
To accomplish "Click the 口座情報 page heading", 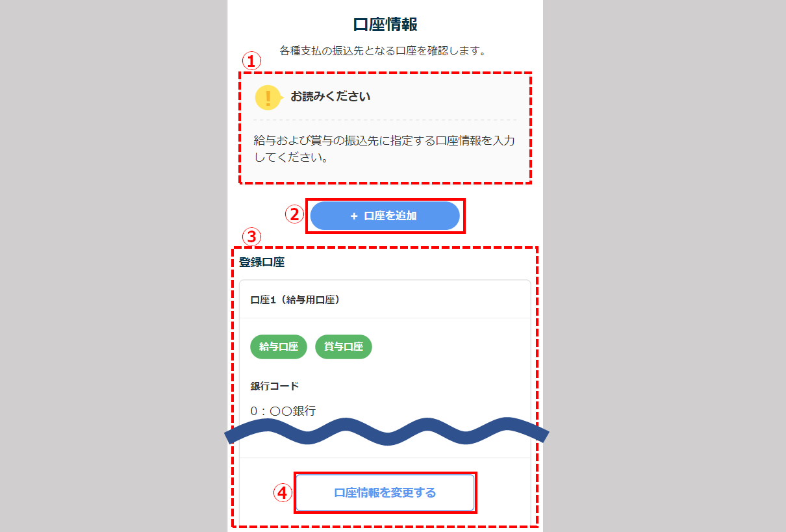I will (385, 25).
